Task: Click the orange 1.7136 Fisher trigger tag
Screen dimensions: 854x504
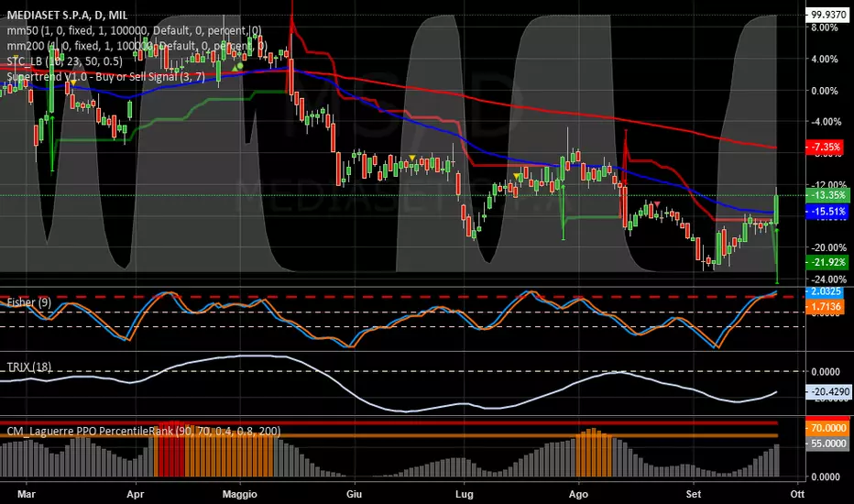Action: click(x=826, y=307)
